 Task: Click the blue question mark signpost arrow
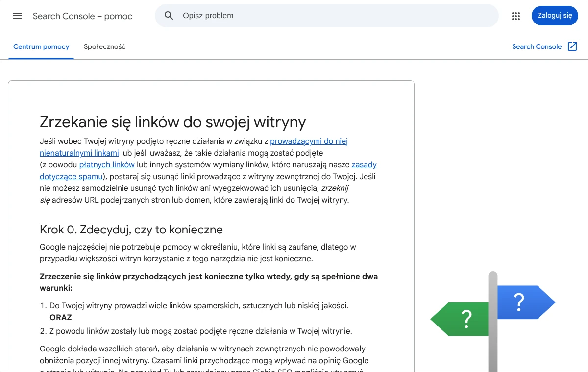[x=526, y=303]
